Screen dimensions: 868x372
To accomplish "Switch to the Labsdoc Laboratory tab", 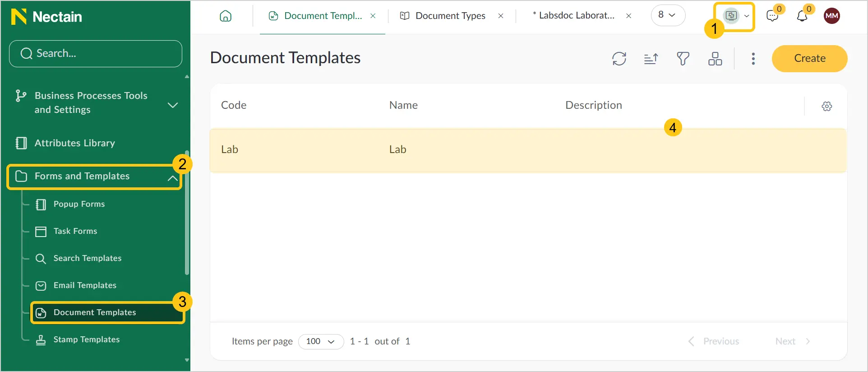I will (573, 16).
